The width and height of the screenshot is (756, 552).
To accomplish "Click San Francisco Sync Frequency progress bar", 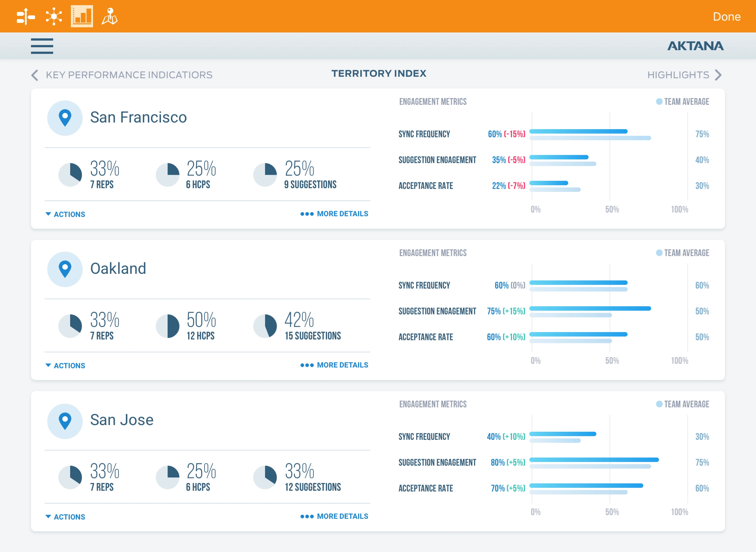I will click(x=578, y=132).
